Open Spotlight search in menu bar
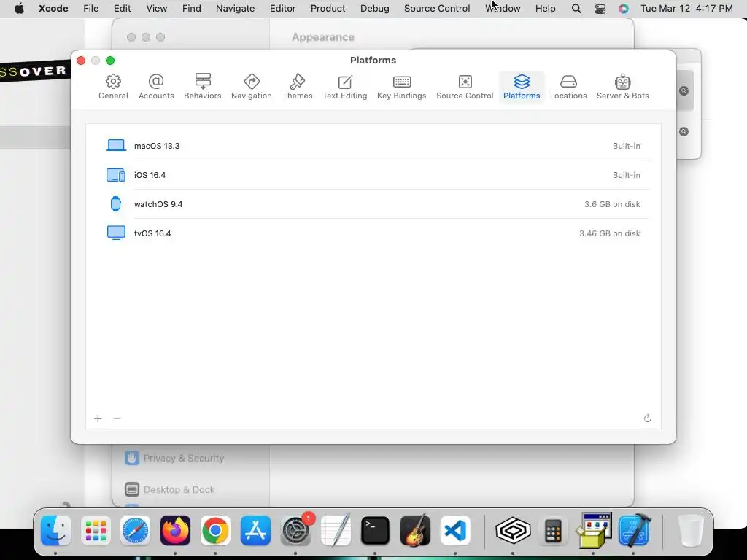Screen dimensions: 747x560 pos(576,9)
